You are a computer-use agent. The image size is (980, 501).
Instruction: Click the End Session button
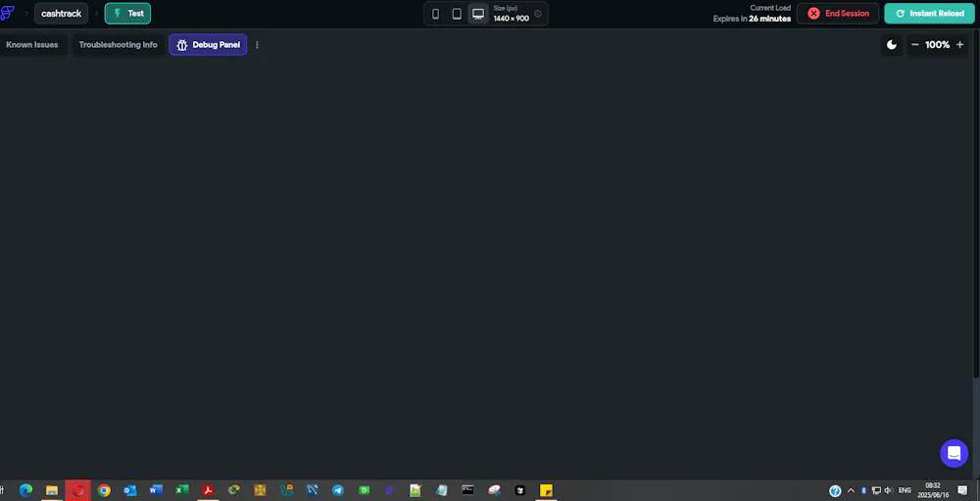pyautogui.click(x=838, y=14)
